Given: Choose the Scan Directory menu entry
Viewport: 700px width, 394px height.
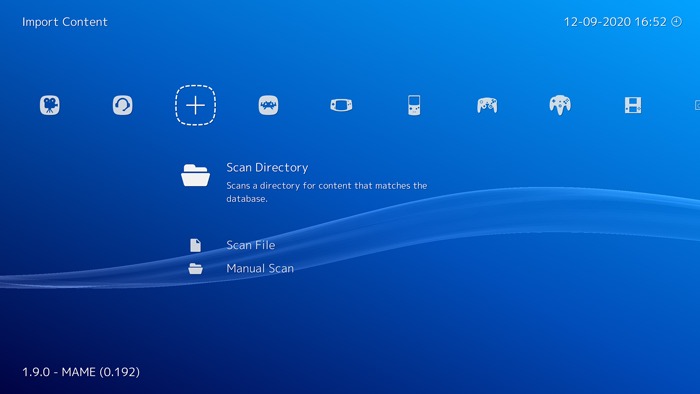Looking at the screenshot, I should (x=267, y=167).
